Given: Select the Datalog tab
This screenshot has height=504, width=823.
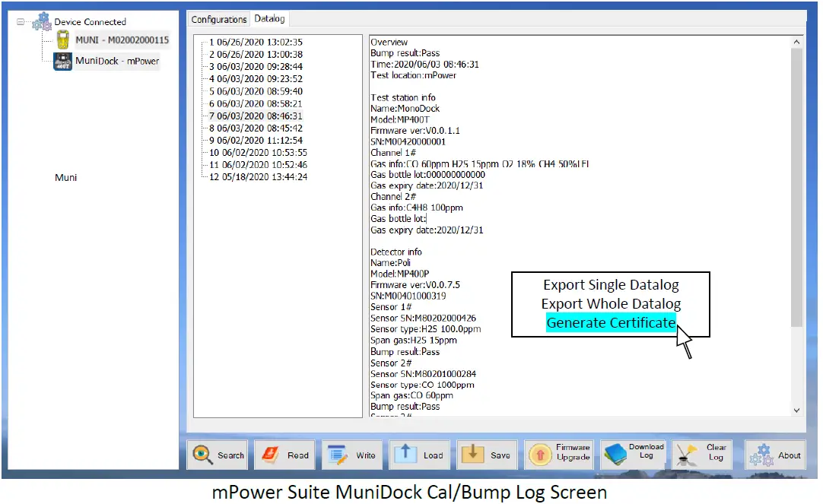Looking at the screenshot, I should tap(269, 18).
